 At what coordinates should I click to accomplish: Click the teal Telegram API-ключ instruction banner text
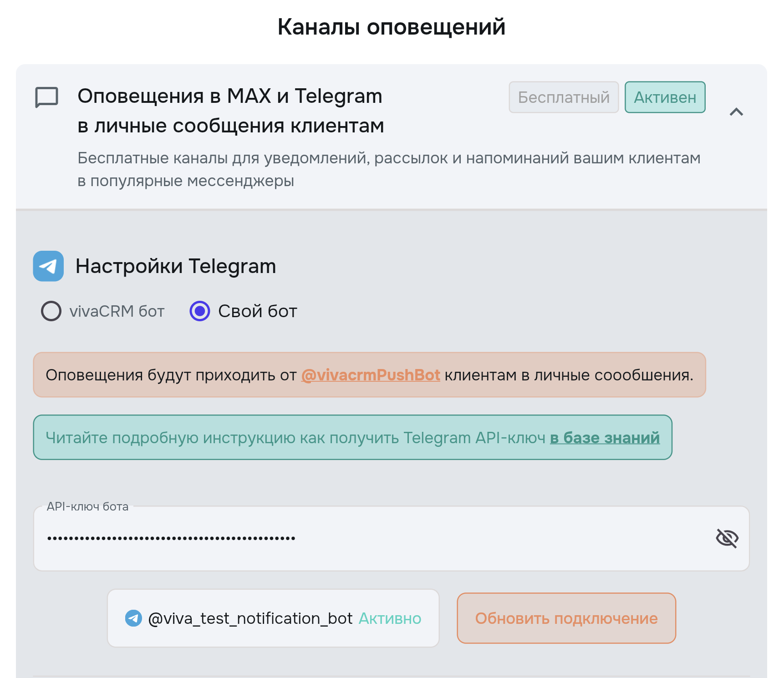296,438
